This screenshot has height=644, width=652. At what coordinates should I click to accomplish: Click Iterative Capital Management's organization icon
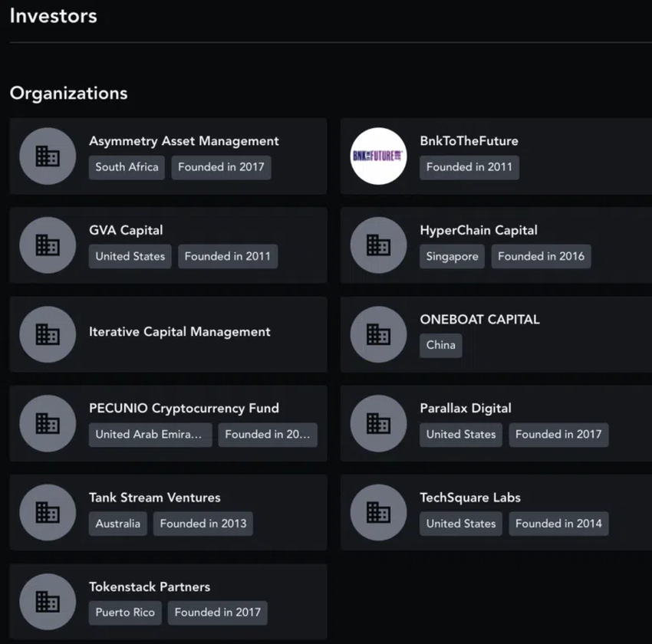click(x=48, y=334)
